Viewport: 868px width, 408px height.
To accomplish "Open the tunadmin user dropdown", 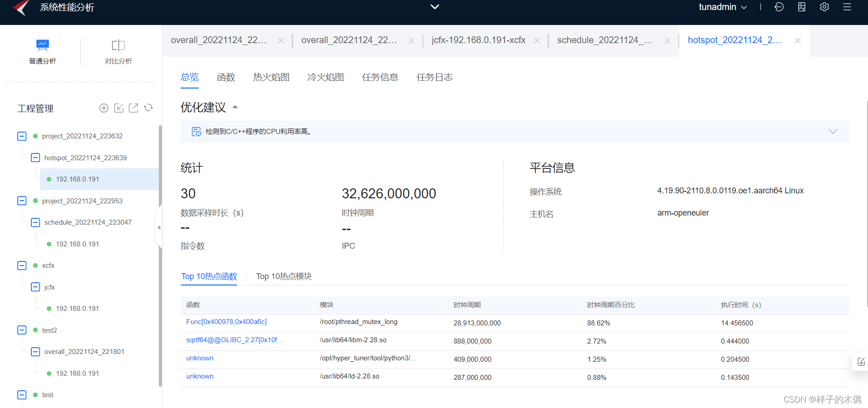I will 723,7.
